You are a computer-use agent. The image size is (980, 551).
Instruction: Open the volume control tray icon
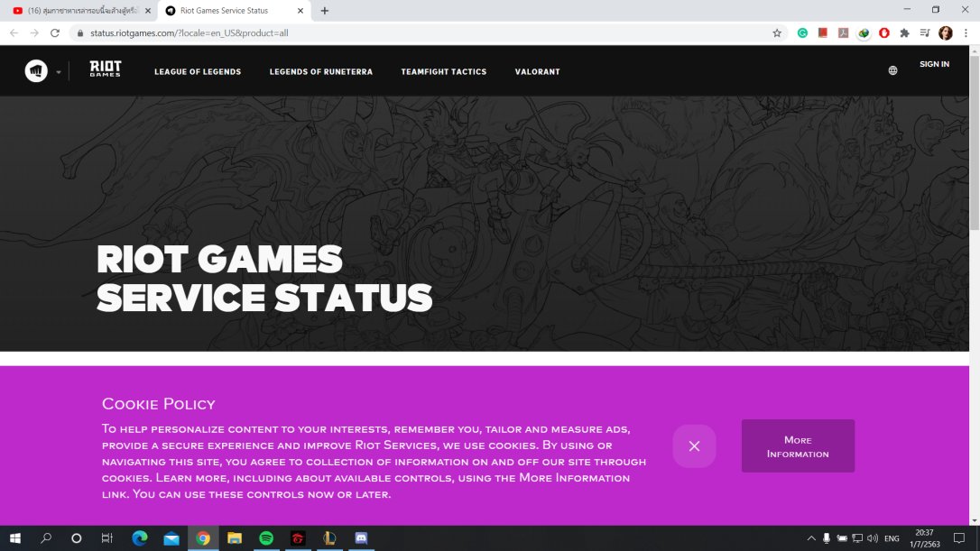click(x=873, y=537)
